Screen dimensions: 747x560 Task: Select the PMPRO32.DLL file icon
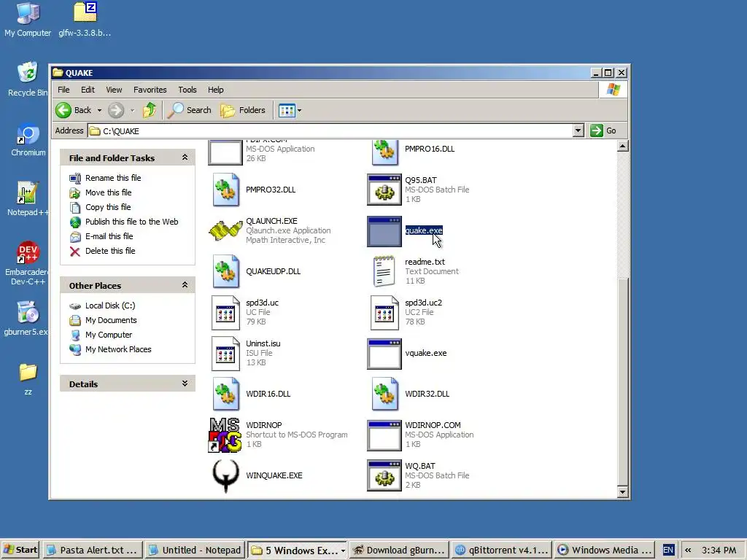(x=226, y=190)
